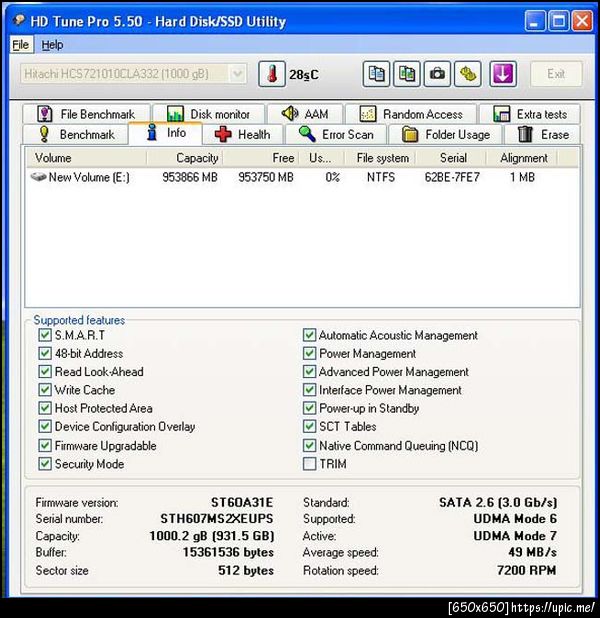Click the 49 MB/s average speed value
The height and width of the screenshot is (618, 600).
533,553
